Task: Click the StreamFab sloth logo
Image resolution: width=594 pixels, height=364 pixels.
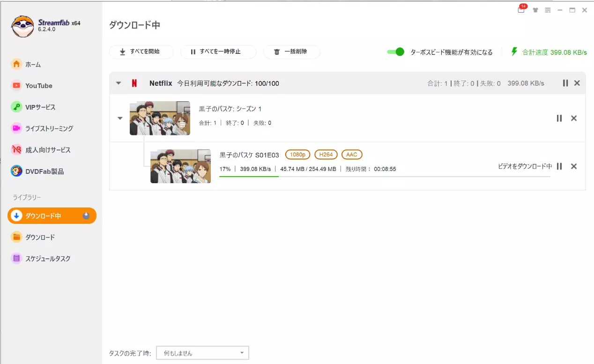Action: pos(22,27)
